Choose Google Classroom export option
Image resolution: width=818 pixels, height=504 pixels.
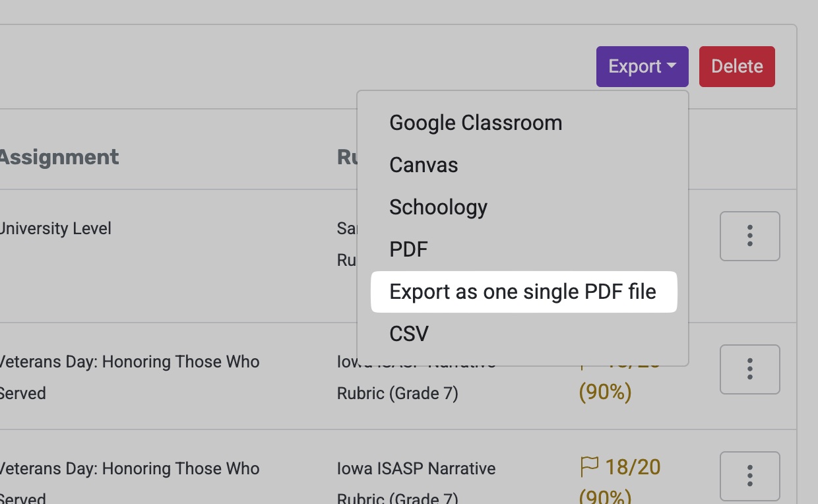click(x=522, y=123)
